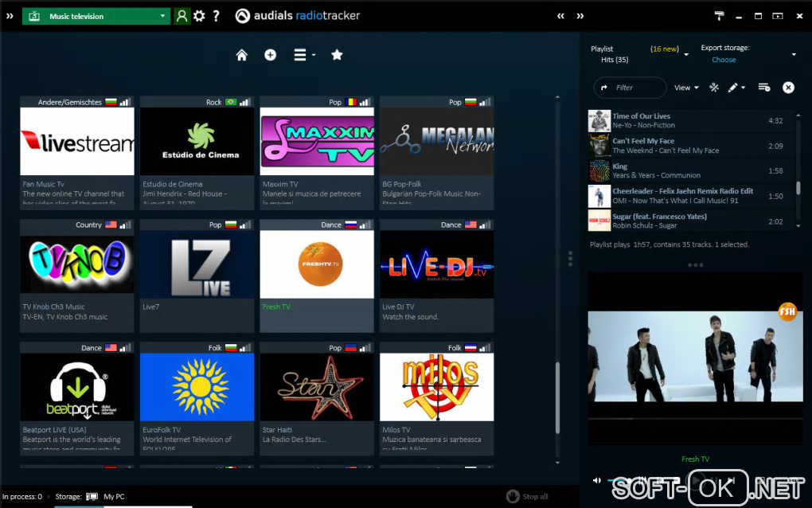Open the Fresh TV orange tile
This screenshot has width=812, height=508.
pos(317,275)
